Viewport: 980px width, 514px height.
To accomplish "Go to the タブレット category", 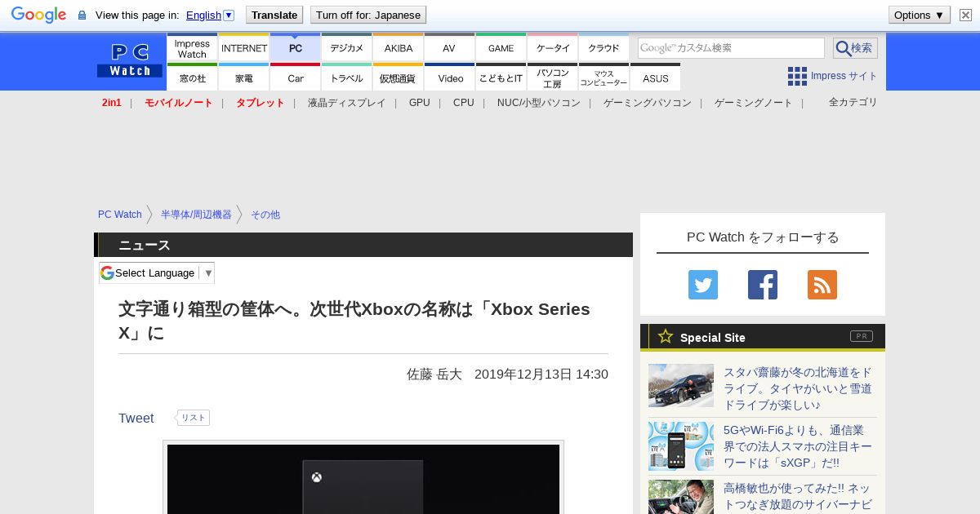I will [260, 103].
